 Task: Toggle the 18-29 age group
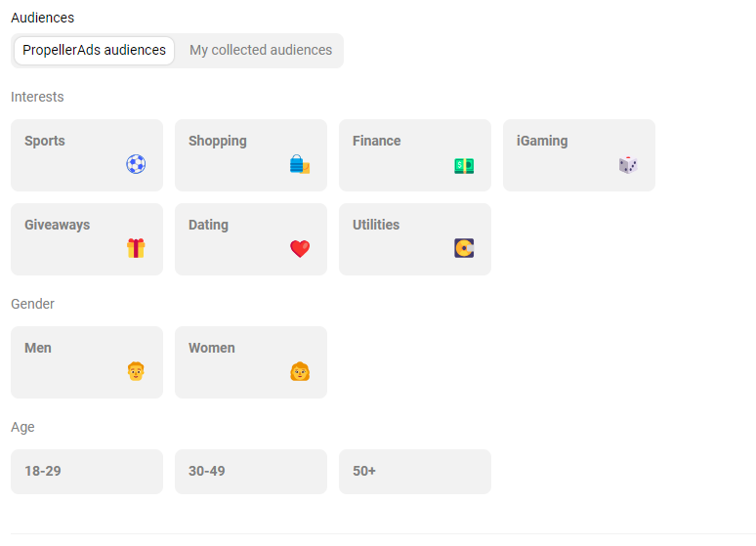point(87,472)
